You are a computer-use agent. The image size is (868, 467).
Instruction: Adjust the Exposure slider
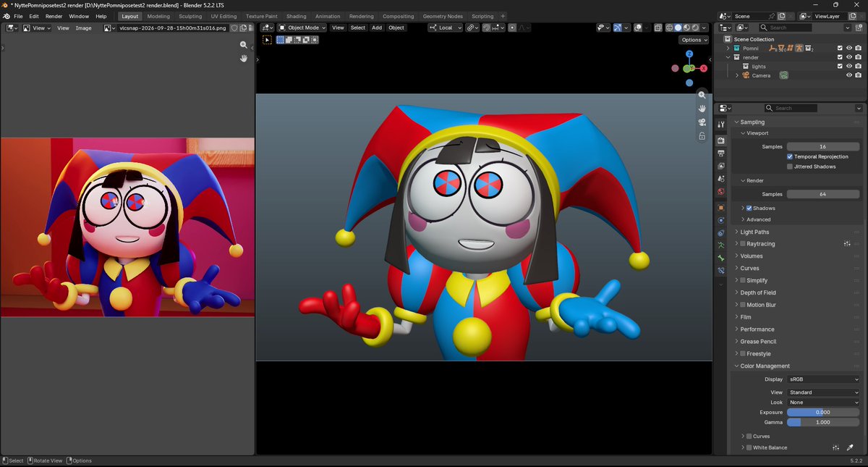[x=823, y=412]
